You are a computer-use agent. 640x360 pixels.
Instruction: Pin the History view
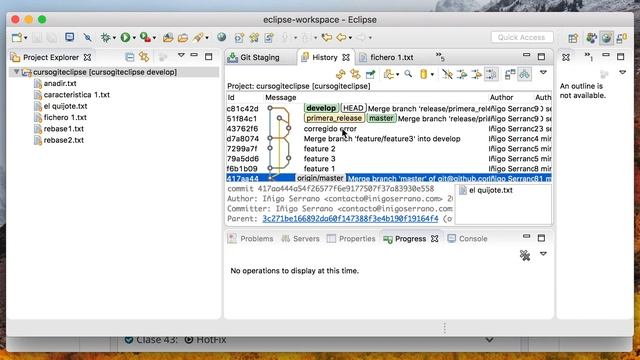(370, 74)
